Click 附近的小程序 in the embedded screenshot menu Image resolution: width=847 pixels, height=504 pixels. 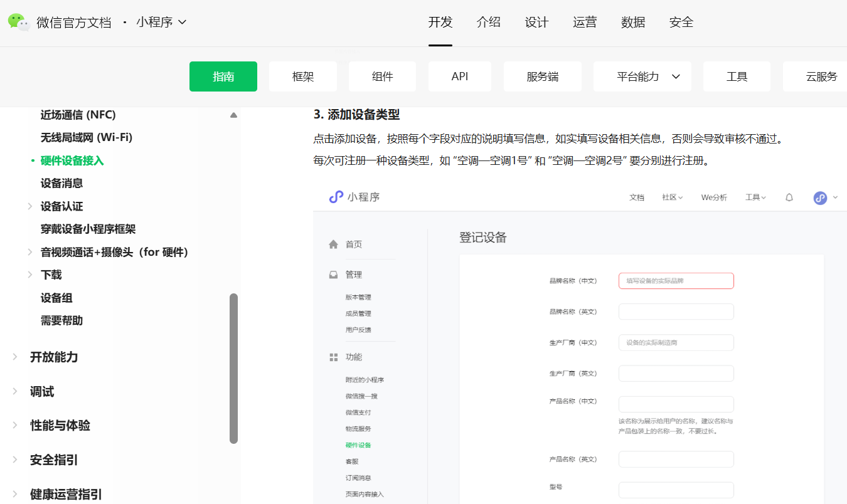(365, 380)
